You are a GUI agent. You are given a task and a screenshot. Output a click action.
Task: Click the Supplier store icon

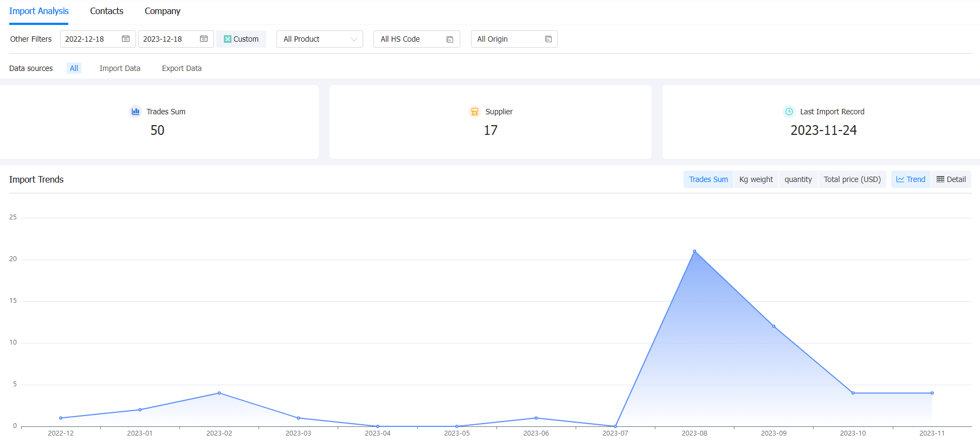[x=475, y=112]
